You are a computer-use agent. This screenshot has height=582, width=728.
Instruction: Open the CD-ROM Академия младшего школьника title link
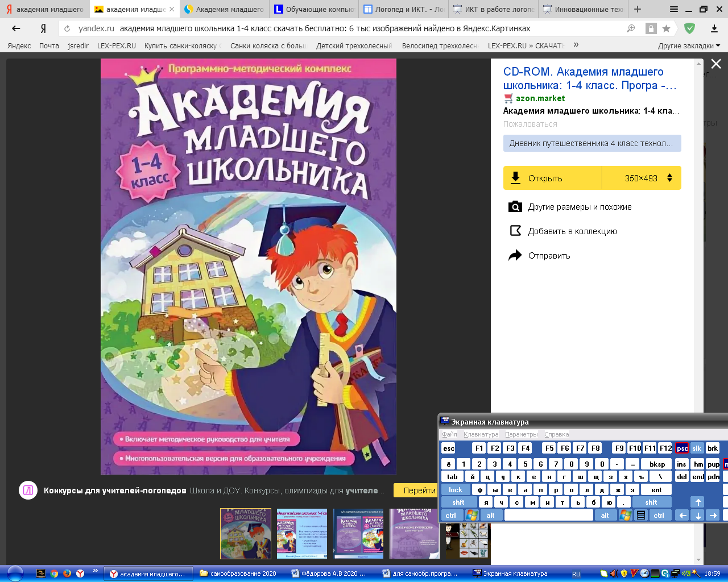(590, 78)
